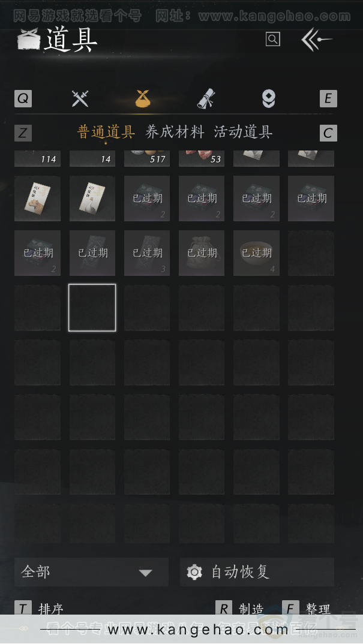Select the capybara card item
Viewport: 363px width, 644px height.
(37, 198)
